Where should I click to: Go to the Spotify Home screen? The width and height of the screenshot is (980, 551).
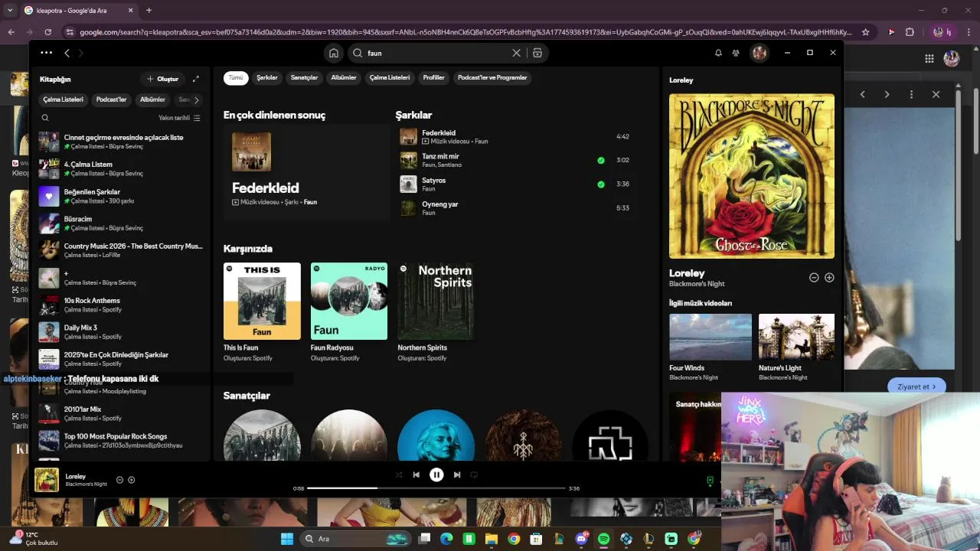tap(334, 53)
